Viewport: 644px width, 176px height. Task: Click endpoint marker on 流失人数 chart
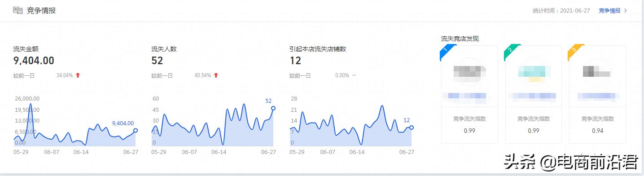[273, 108]
